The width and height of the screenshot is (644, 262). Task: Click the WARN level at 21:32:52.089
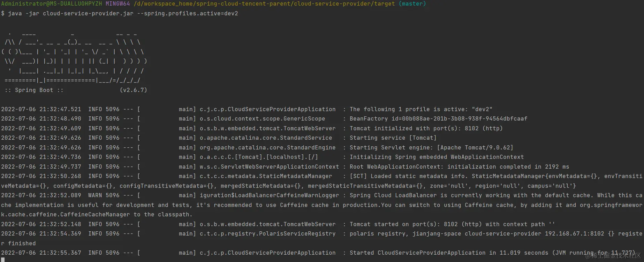coord(95,195)
